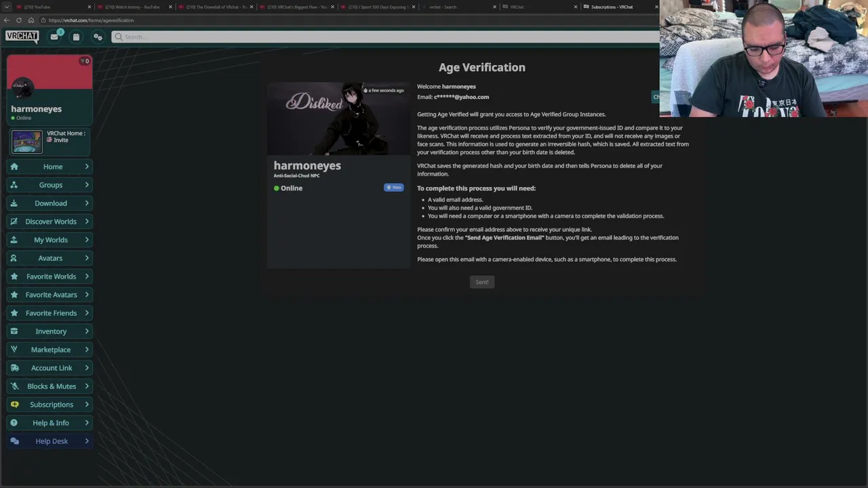Open the messages envelope icon
Viewport: 868px width, 488px height.
point(54,37)
